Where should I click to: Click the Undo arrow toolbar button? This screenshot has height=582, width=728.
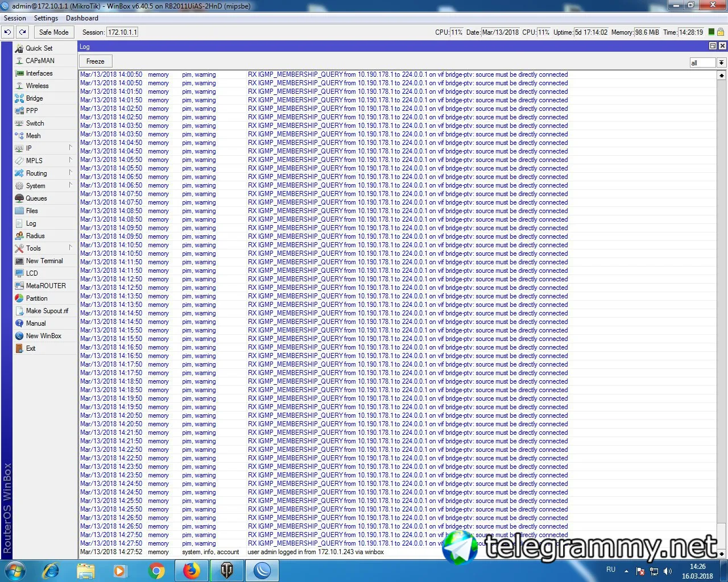8,32
